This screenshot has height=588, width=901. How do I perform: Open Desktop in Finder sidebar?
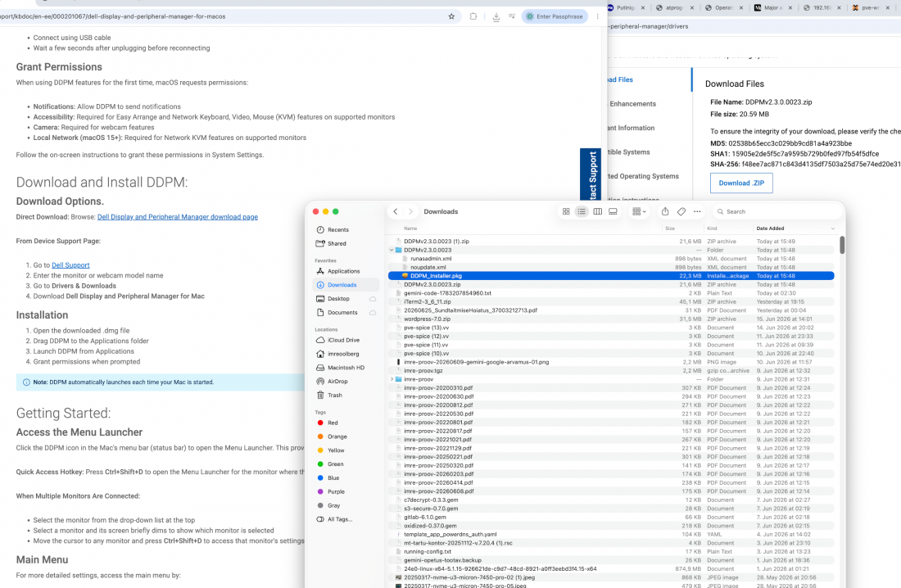click(338, 298)
